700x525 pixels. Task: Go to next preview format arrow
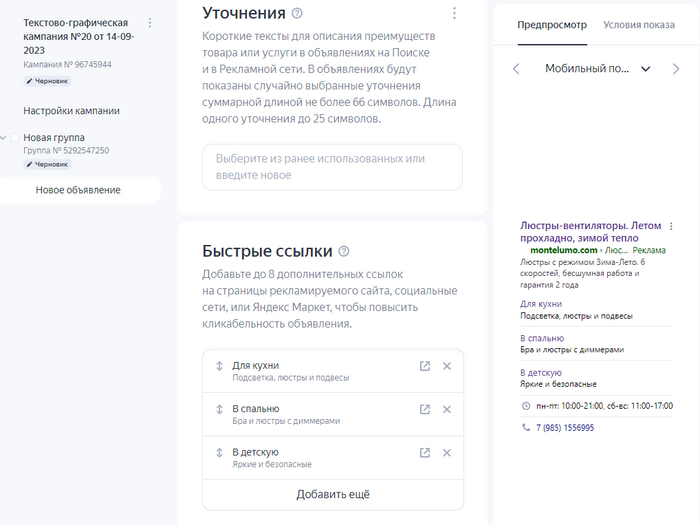click(x=676, y=69)
